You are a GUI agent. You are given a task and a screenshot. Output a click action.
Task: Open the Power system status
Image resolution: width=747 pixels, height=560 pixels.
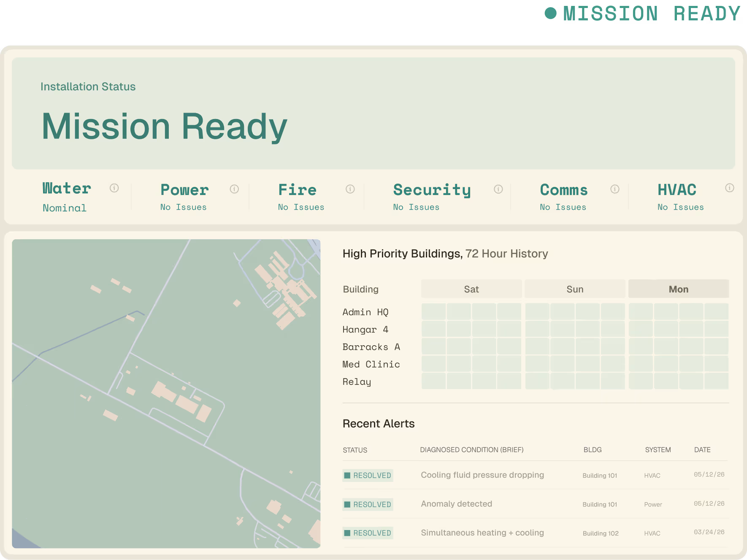[x=184, y=197]
